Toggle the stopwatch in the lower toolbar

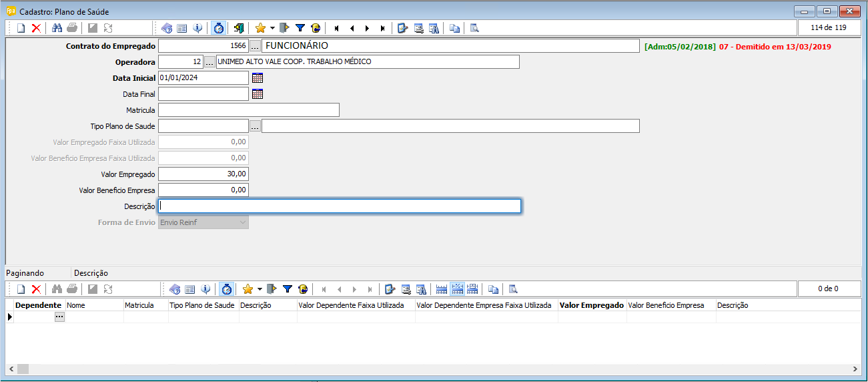click(x=226, y=289)
